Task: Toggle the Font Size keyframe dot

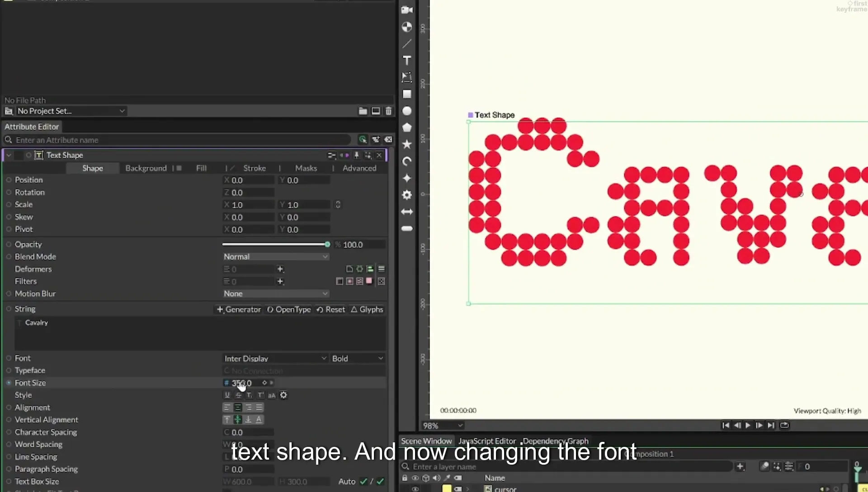Action: [x=9, y=383]
